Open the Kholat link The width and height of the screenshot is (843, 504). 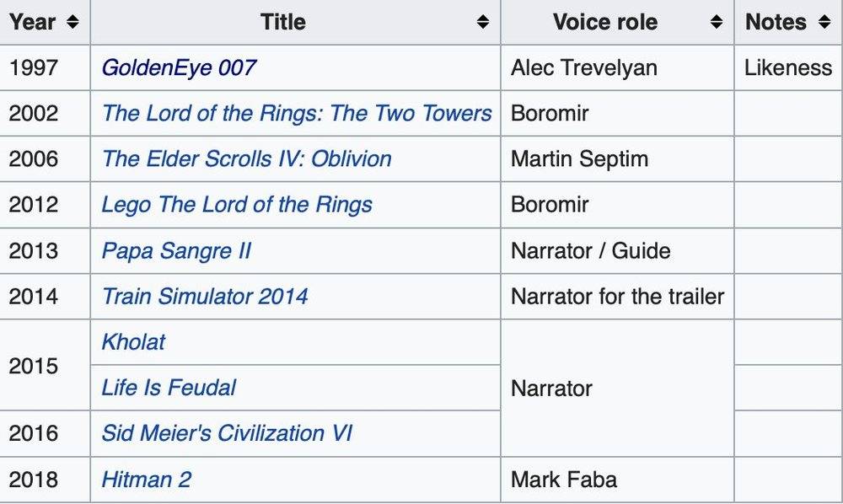[x=133, y=342]
